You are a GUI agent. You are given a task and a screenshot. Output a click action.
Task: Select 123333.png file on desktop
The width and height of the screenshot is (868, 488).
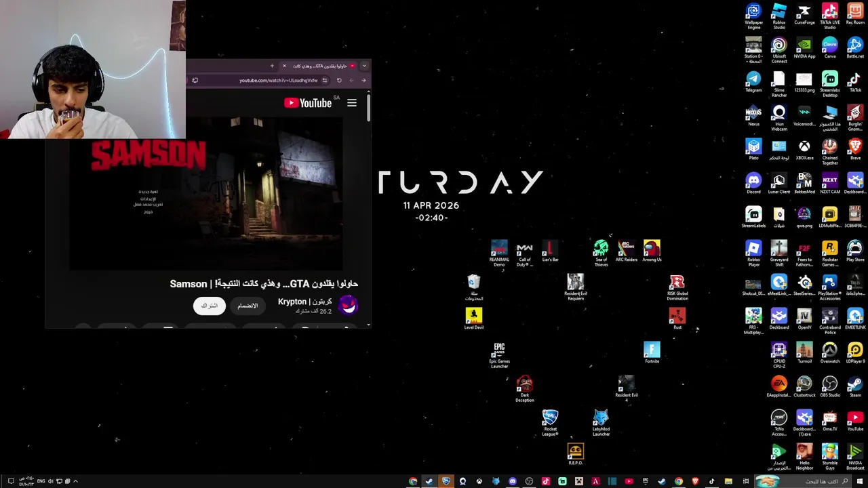tap(804, 83)
